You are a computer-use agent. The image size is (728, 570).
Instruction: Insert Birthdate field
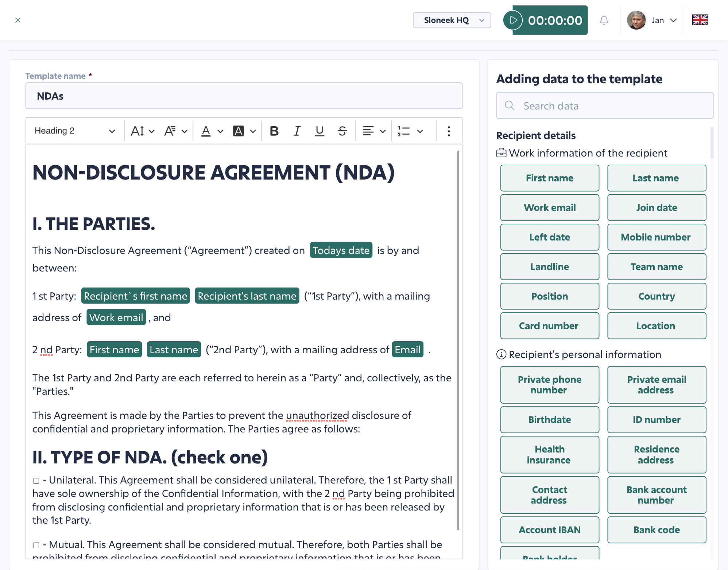(550, 420)
